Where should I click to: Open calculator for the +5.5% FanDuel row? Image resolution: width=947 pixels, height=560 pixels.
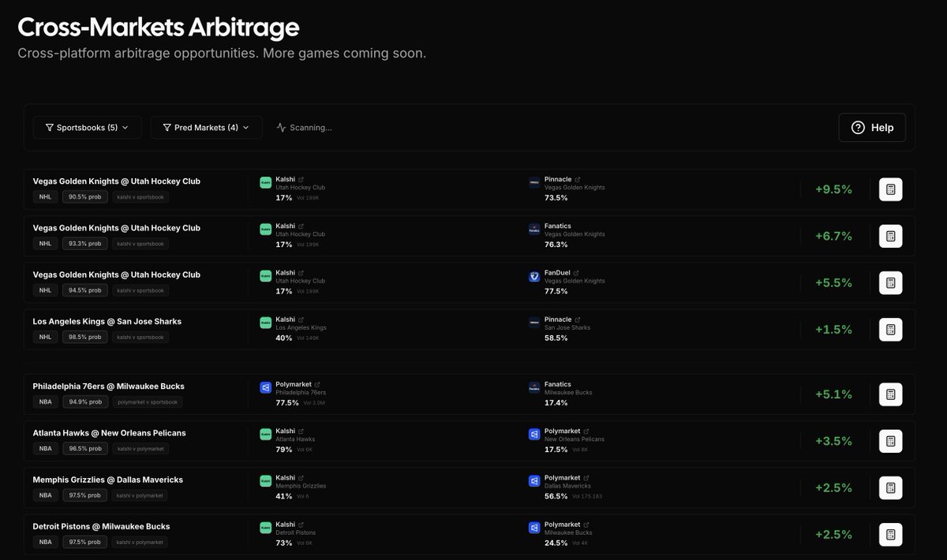[x=891, y=282]
